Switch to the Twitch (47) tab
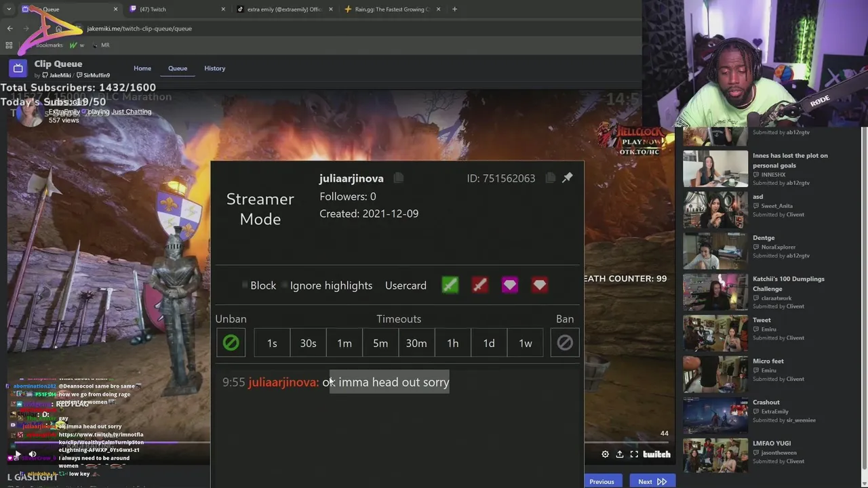 [x=175, y=9]
